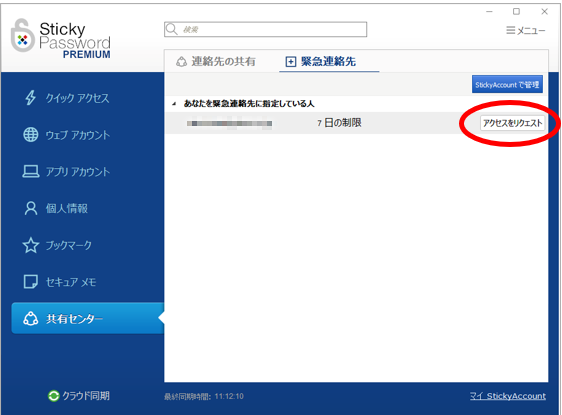Click the 連絡先の共有 tab icon

coord(181,62)
